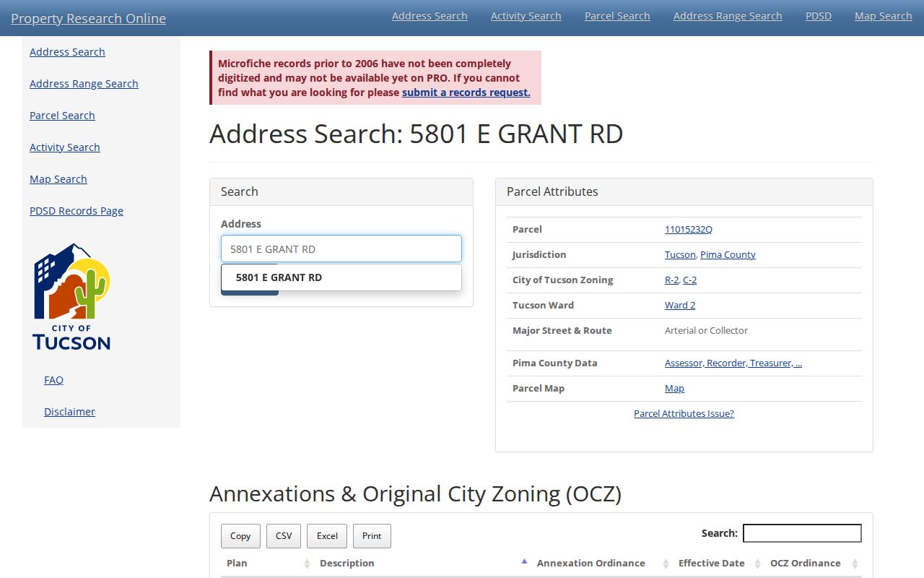The width and height of the screenshot is (924, 578).
Task: Click the Tucson jurisdiction link
Action: pos(680,254)
